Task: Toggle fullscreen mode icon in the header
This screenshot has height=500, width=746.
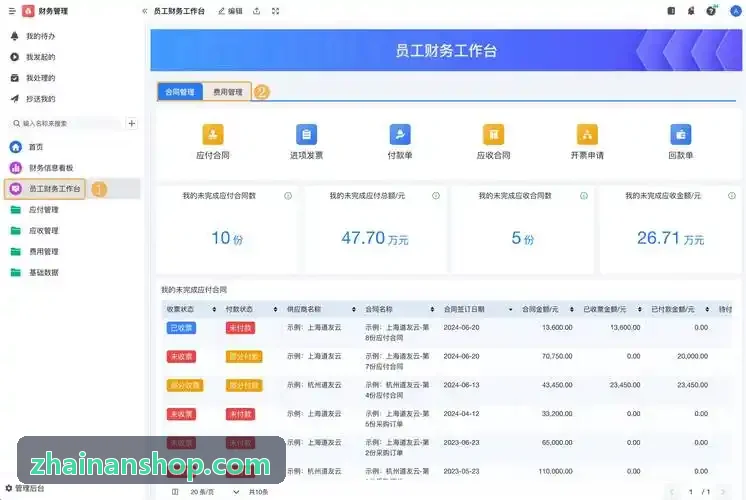Action: tap(275, 10)
